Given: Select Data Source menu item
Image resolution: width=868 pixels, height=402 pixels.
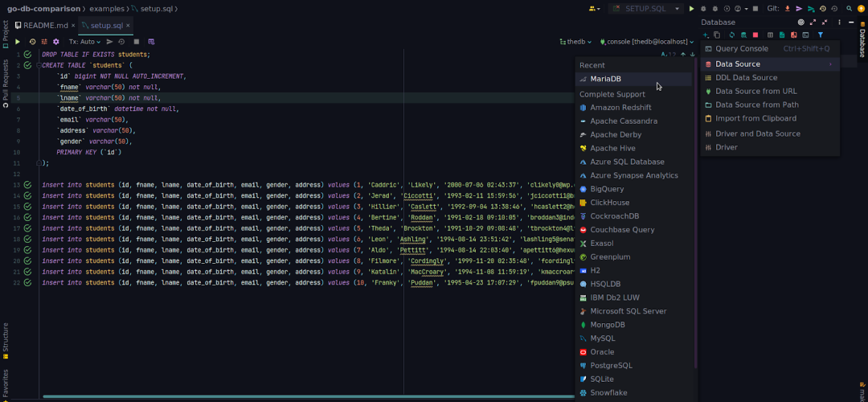Looking at the screenshot, I should (x=770, y=64).
